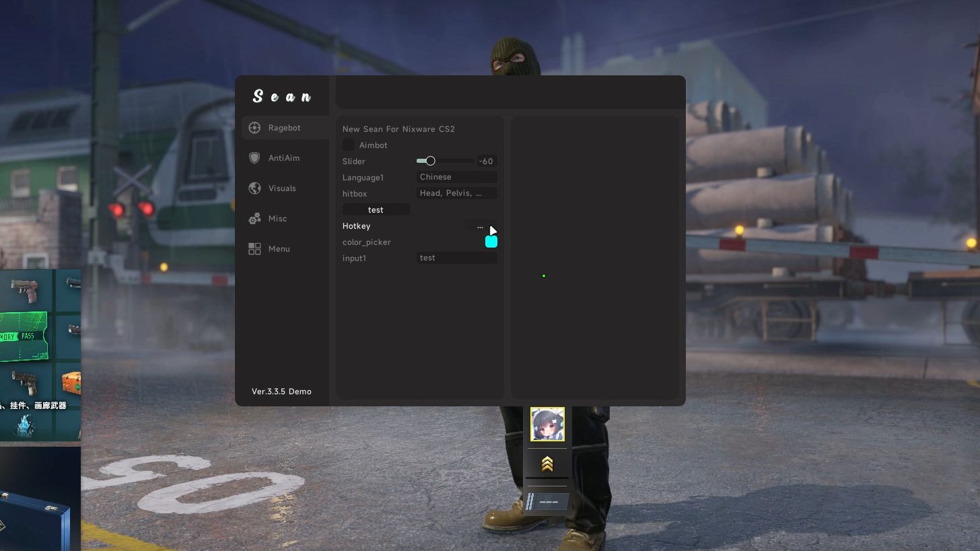Click the AntiAim shield icon
This screenshot has height=551, width=980.
point(254,157)
